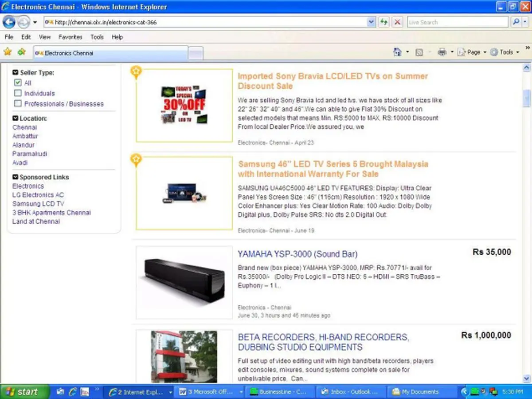Open the 30% OFF LCD TV thumbnail
This screenshot has width=532, height=399.
pyautogui.click(x=184, y=105)
